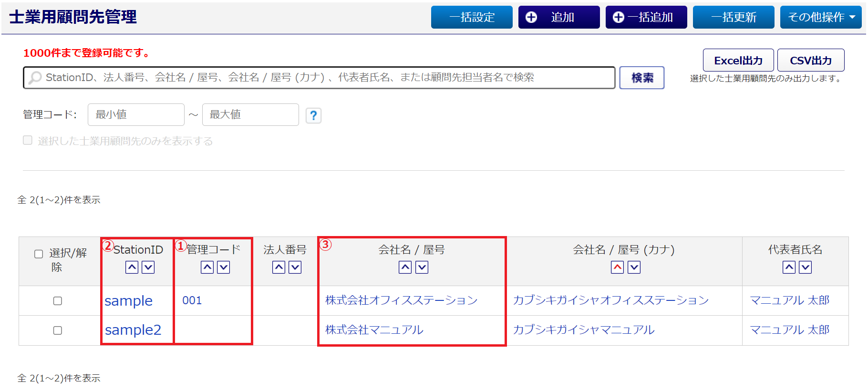Export list with CSV出力 button
Viewport: 868px width, 391px height.
click(x=811, y=61)
